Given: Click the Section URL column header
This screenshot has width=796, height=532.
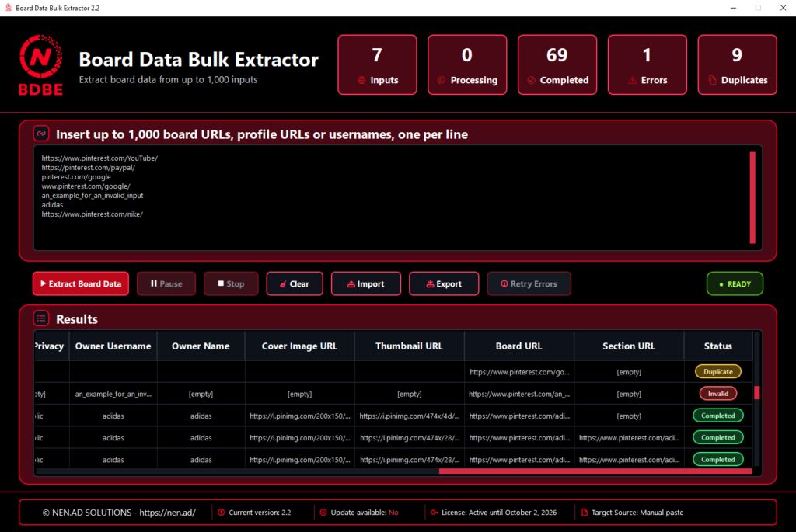Looking at the screenshot, I should tap(629, 346).
